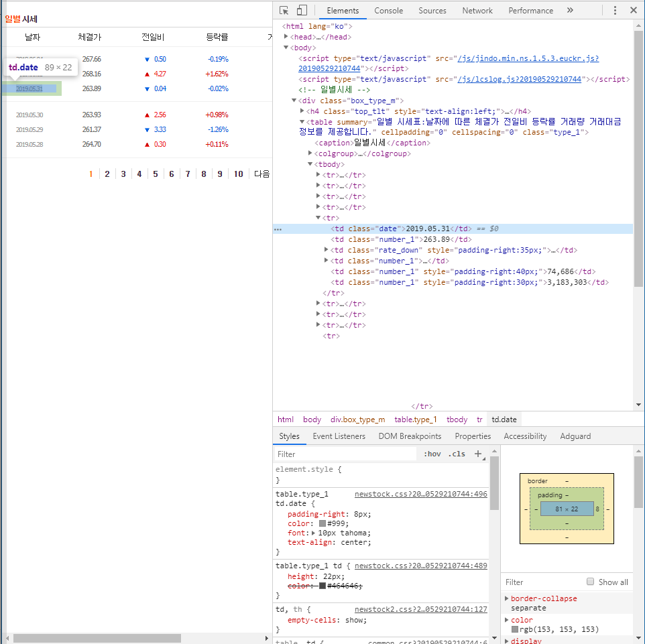Click the page horizontal scrollbar thumb
The height and width of the screenshot is (644, 645).
[x=97, y=638]
